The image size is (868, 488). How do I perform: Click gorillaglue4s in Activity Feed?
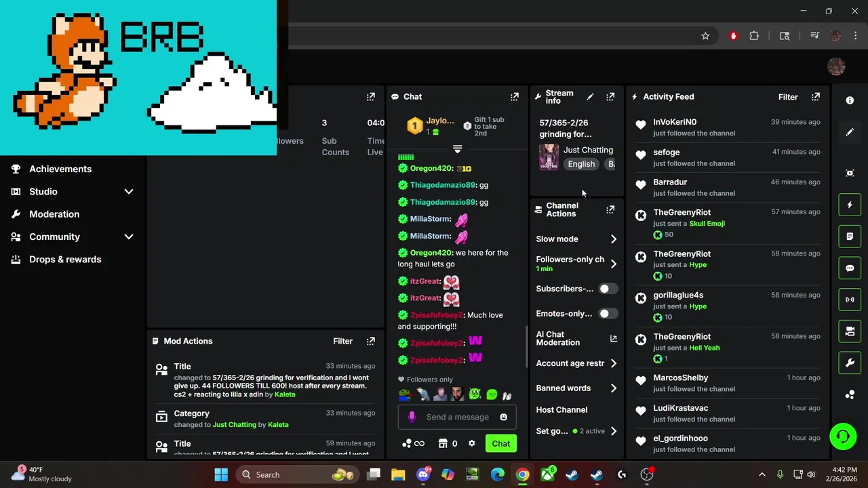click(678, 295)
